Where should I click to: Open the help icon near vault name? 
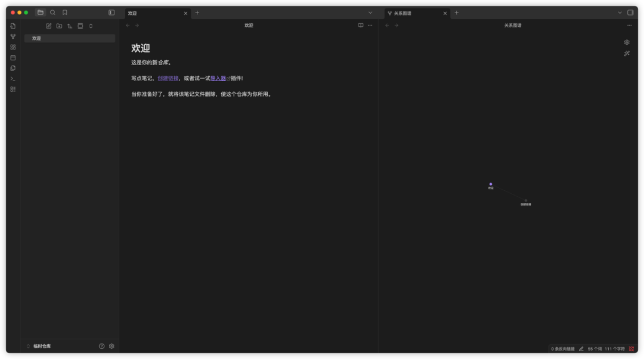coord(101,346)
